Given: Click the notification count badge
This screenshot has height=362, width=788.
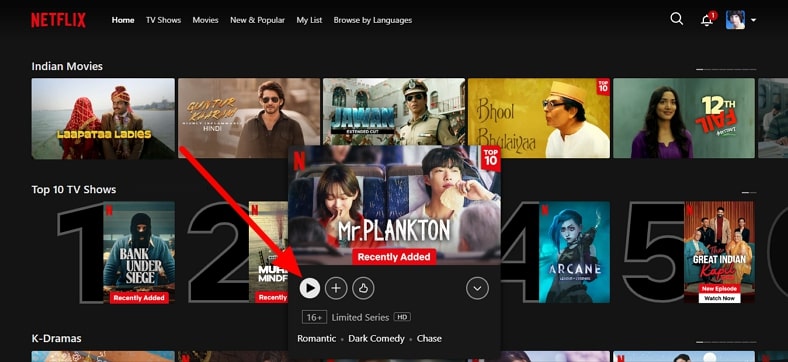Looking at the screenshot, I should (x=712, y=15).
